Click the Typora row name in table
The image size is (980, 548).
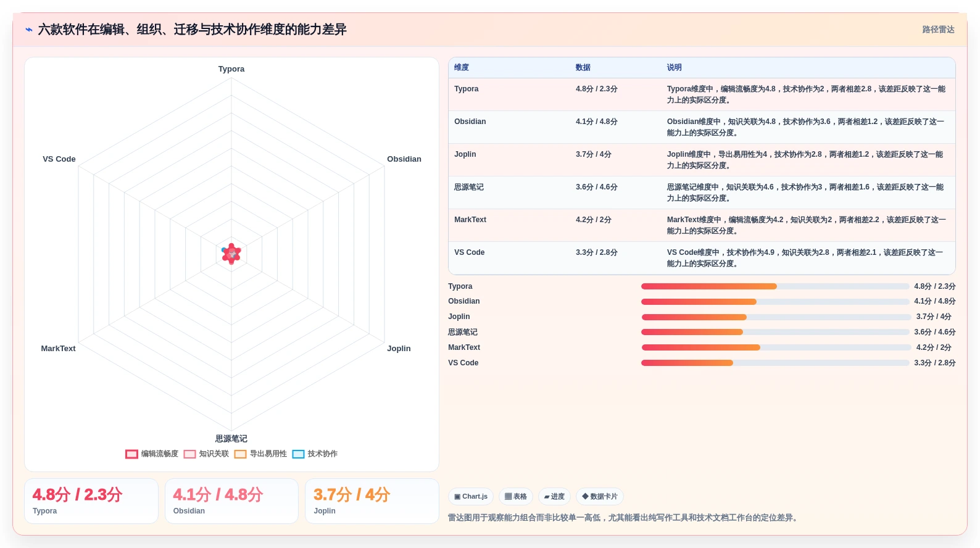coord(467,89)
